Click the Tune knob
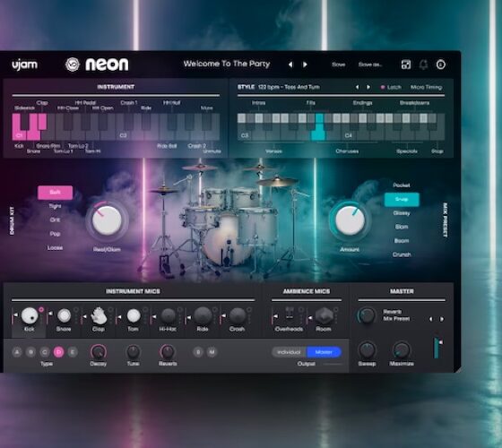This screenshot has height=448, width=502. click(134, 352)
